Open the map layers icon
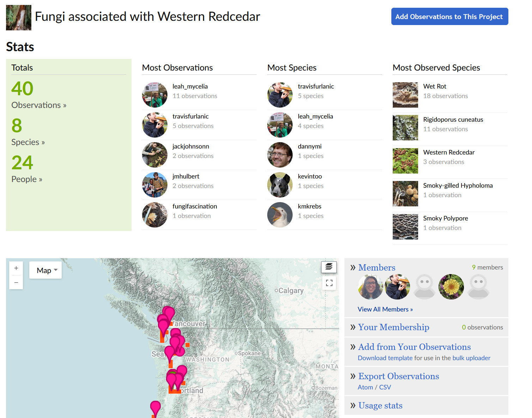The width and height of the screenshot is (532, 418). (x=329, y=267)
